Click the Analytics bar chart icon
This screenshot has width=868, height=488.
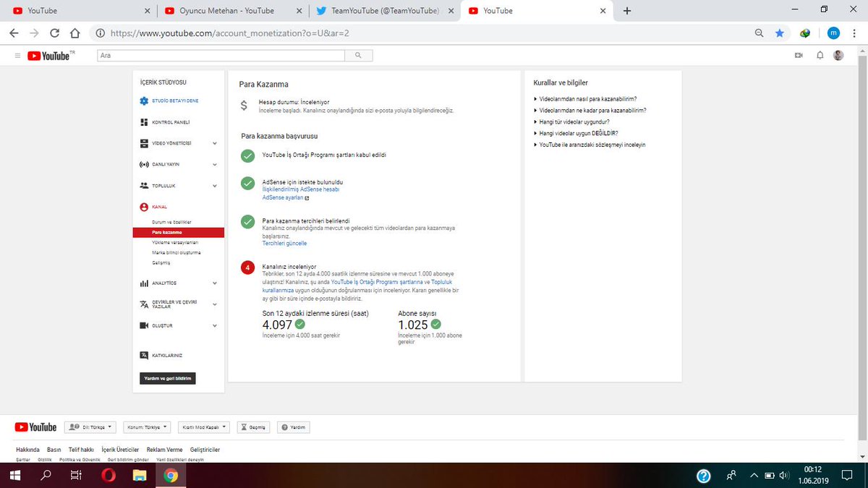tap(144, 283)
